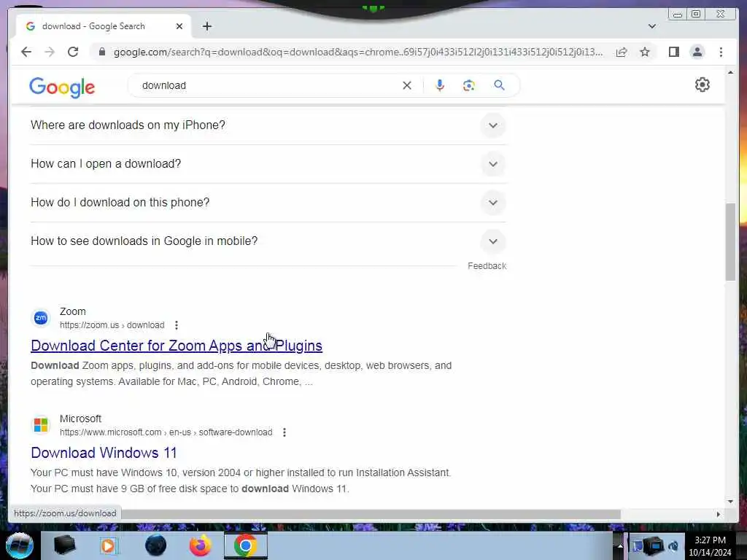Reload the page with the refresh icon
The height and width of the screenshot is (560, 747).
point(73,52)
